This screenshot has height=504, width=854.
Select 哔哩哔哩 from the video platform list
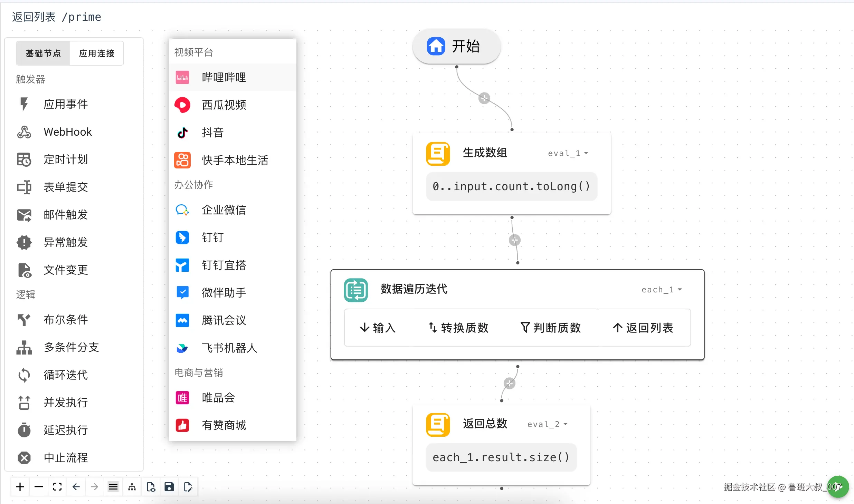click(224, 77)
